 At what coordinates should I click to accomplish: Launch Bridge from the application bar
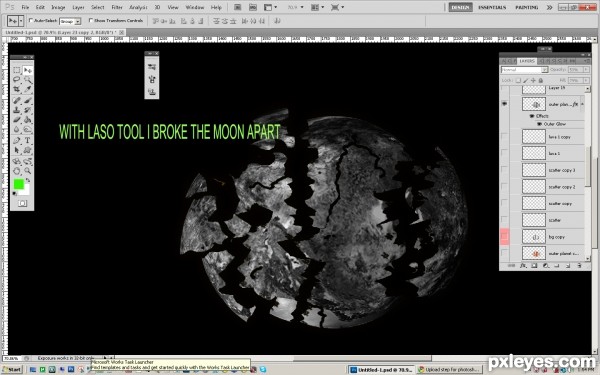click(238, 7)
